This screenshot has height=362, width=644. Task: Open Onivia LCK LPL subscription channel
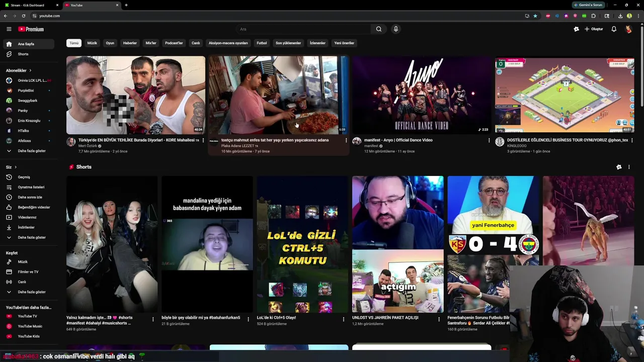click(28, 80)
